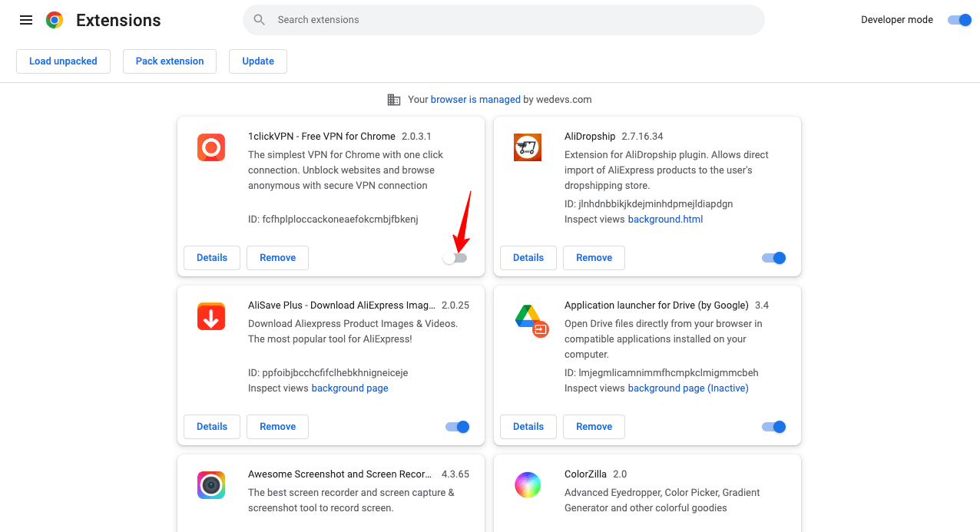Click the Drive launcher ID 'lmjegmlicamnimmfhcmpkclmigmmcbeh'
The image size is (980, 532).
pyautogui.click(x=668, y=373)
